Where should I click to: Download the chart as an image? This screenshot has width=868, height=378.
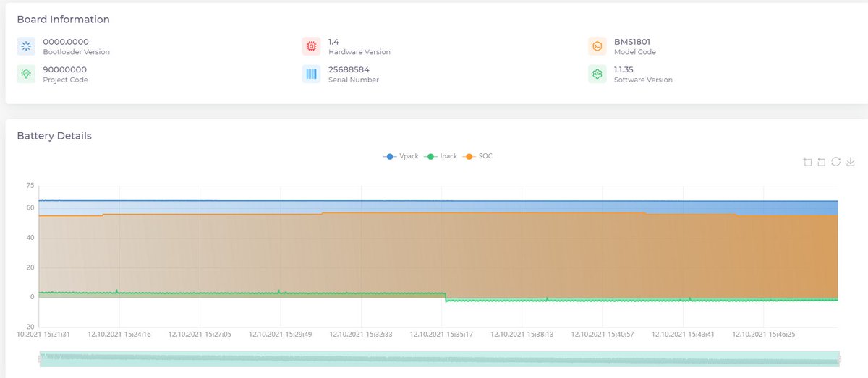(x=851, y=162)
